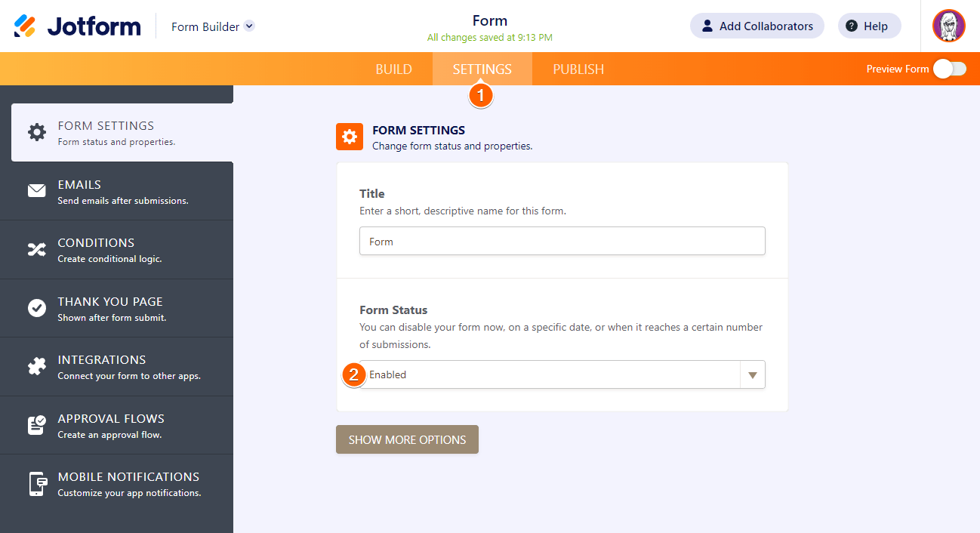Expand the Form Status dropdown arrow
Viewport: 980px width, 533px height.
tap(752, 374)
